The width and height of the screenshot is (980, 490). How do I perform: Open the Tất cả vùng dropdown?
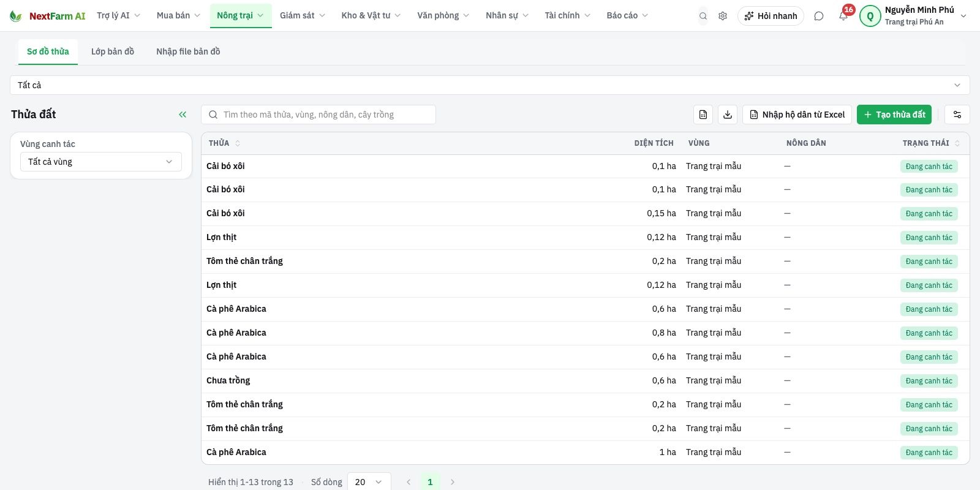(101, 162)
